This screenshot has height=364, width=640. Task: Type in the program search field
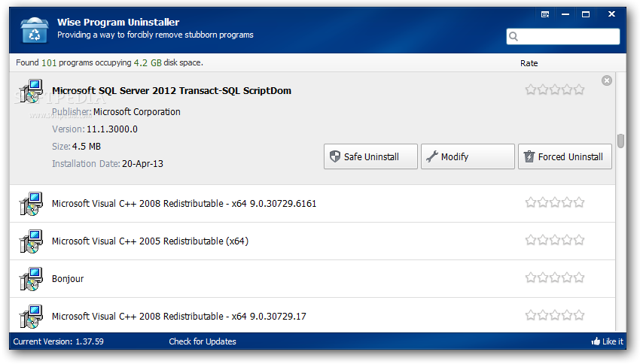(563, 37)
